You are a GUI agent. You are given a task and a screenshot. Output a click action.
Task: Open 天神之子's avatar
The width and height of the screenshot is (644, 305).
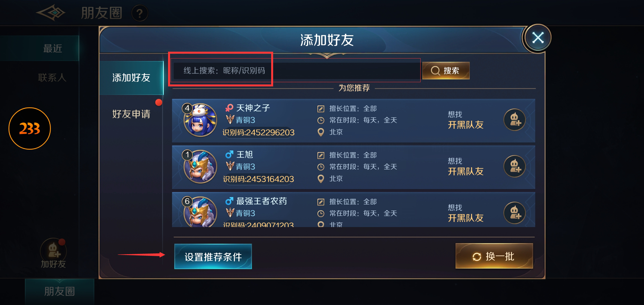200,120
